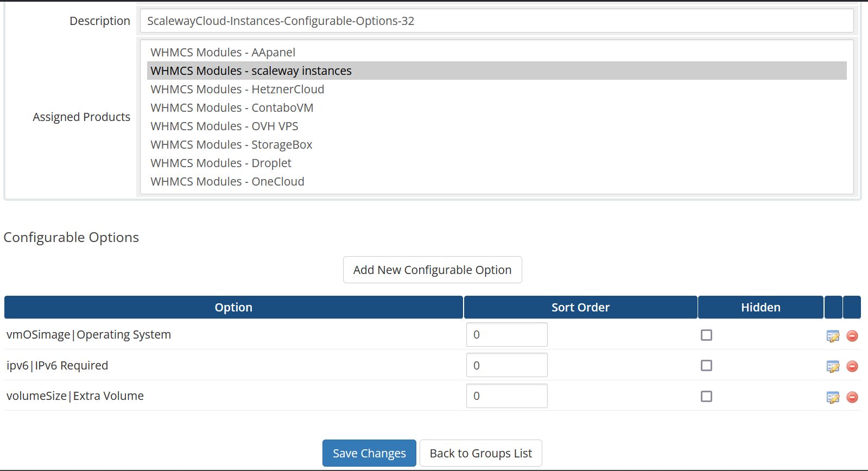Click ipv6|IPv6 Required option name

click(57, 365)
